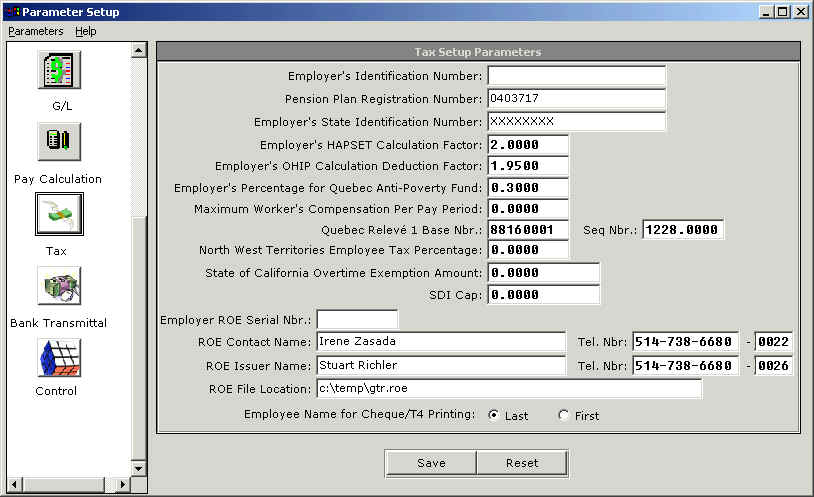
Task: Click sidebar scrollbar up arrow
Action: [x=139, y=49]
